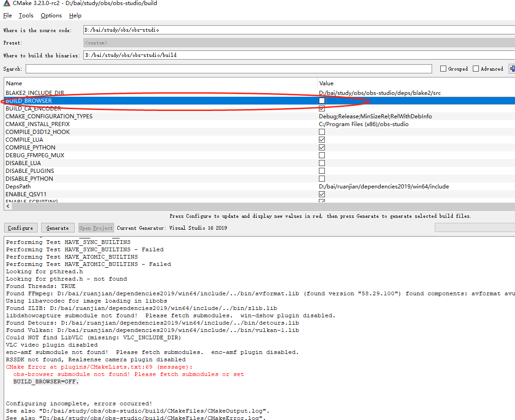Toggle the COMPILE_D3D12_HOOK checkbox

(322, 132)
